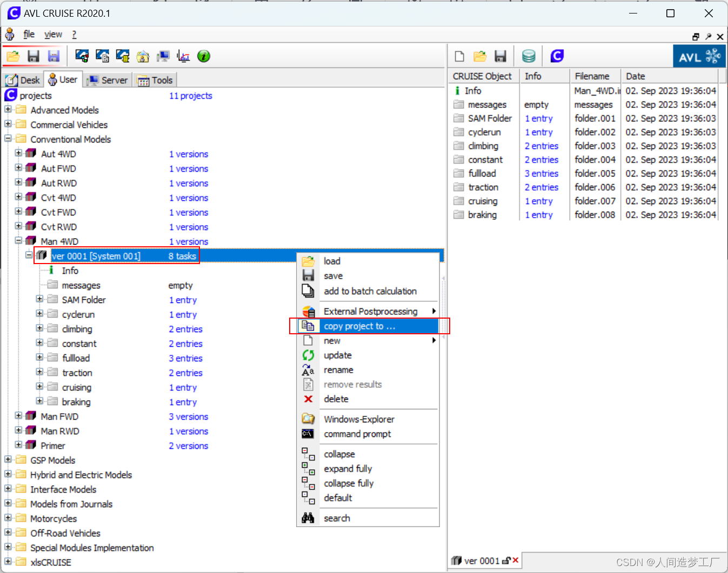
Task: Expand the Advanced Models folder
Action: pyautogui.click(x=8, y=110)
